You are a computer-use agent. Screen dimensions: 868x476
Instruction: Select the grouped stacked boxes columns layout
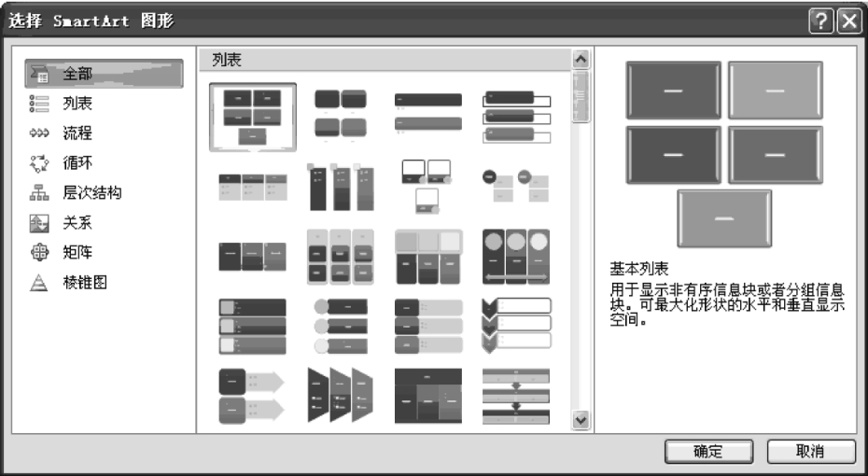(340, 257)
